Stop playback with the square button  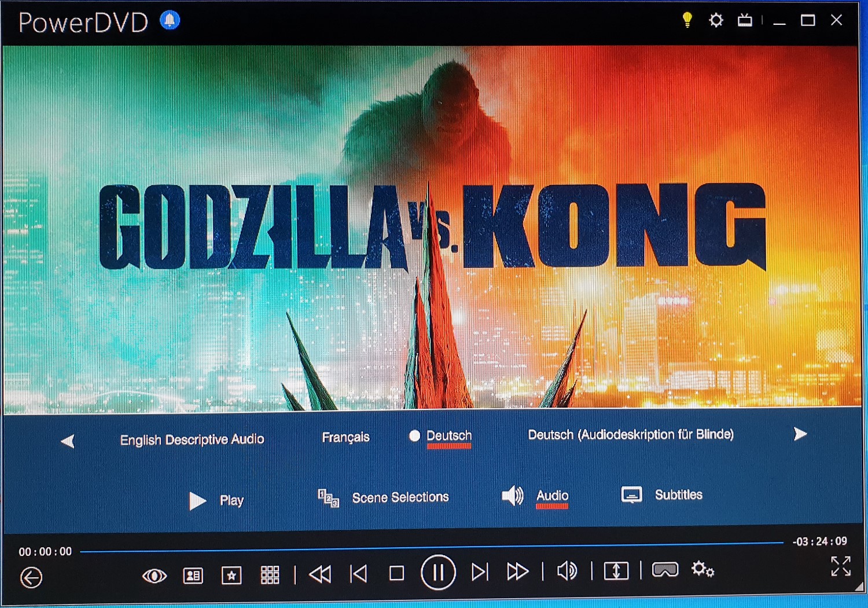click(396, 573)
